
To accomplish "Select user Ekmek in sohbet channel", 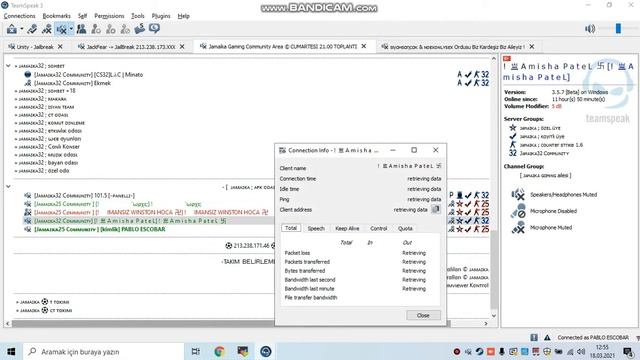I will [72, 83].
